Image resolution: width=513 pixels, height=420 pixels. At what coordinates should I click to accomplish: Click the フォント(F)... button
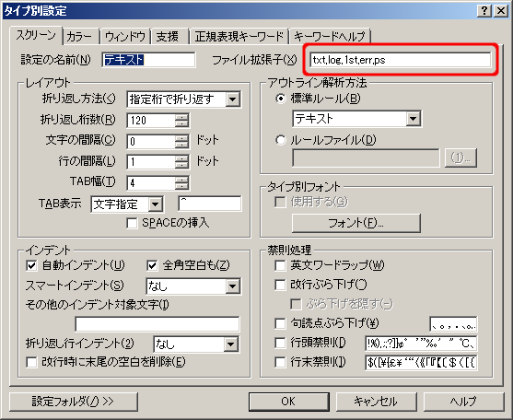(356, 224)
